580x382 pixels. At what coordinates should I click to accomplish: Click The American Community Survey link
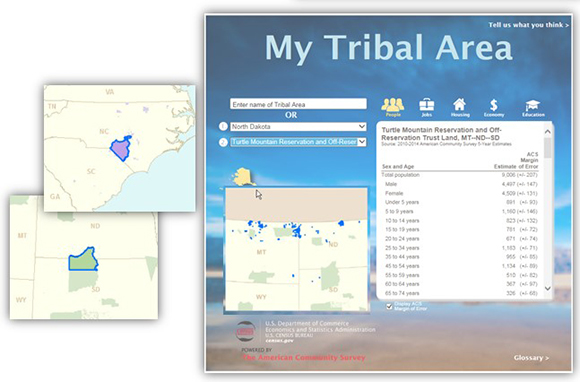click(303, 358)
